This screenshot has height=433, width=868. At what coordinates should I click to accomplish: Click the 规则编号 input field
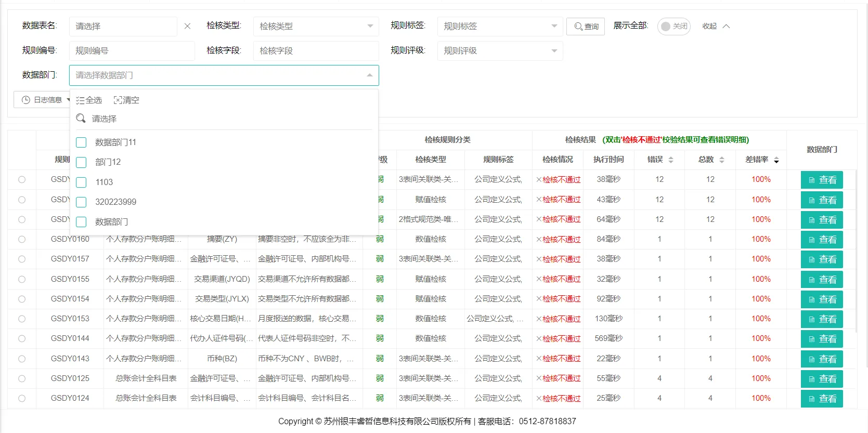(132, 50)
